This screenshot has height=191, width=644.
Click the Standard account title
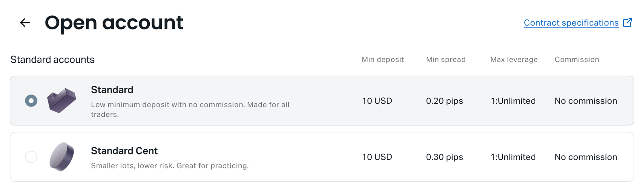coord(112,90)
